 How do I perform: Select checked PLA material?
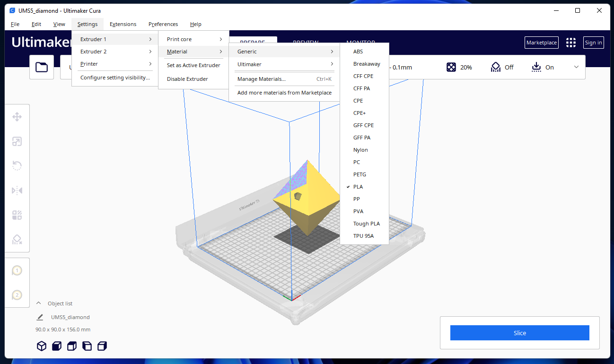click(x=364, y=187)
